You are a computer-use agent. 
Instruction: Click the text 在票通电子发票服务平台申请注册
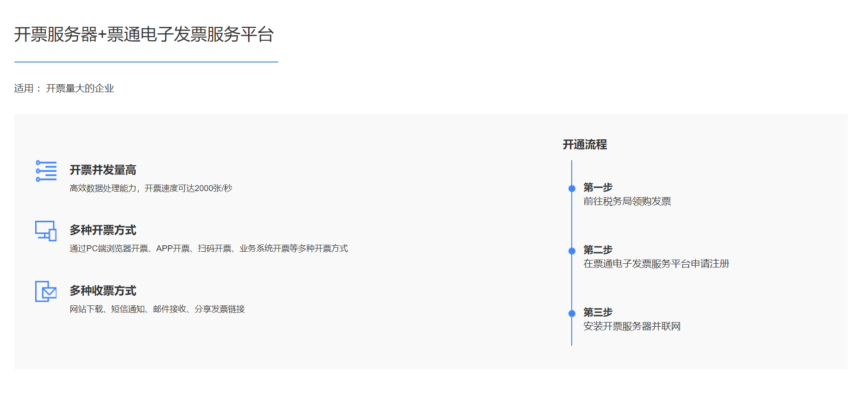[656, 264]
